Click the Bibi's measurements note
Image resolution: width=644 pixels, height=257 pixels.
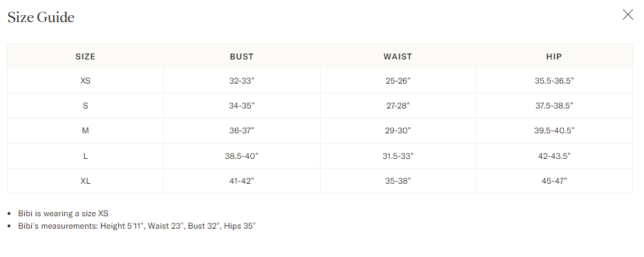click(137, 226)
